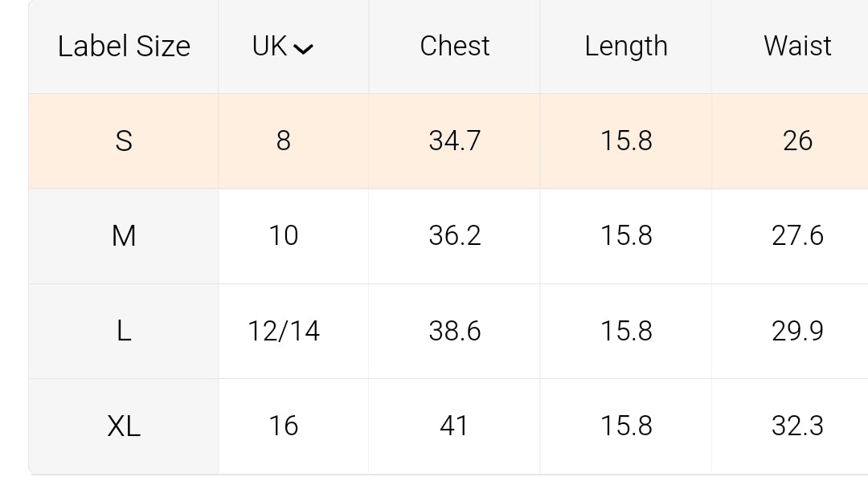Click UK size 8 cell
This screenshot has height=477, width=868.
[283, 141]
